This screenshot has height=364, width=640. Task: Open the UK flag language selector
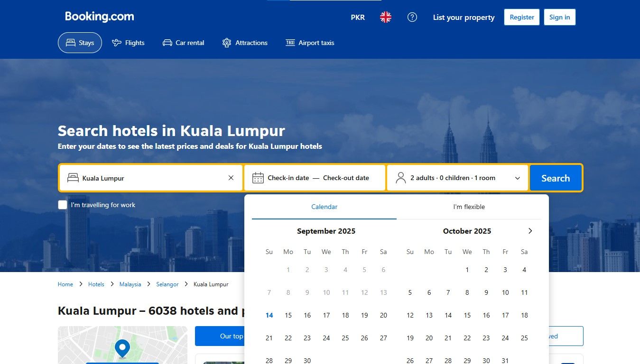coord(386,18)
